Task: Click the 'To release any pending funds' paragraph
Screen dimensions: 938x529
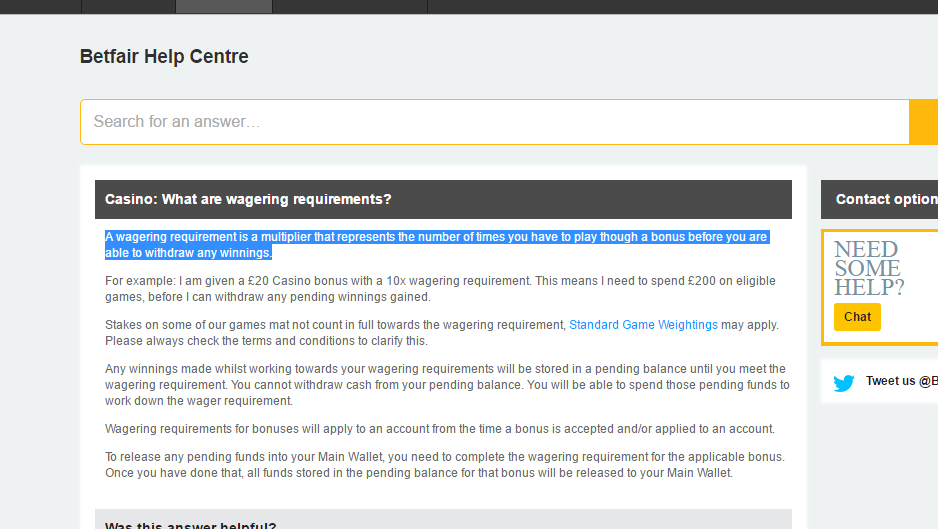Action: tap(445, 465)
